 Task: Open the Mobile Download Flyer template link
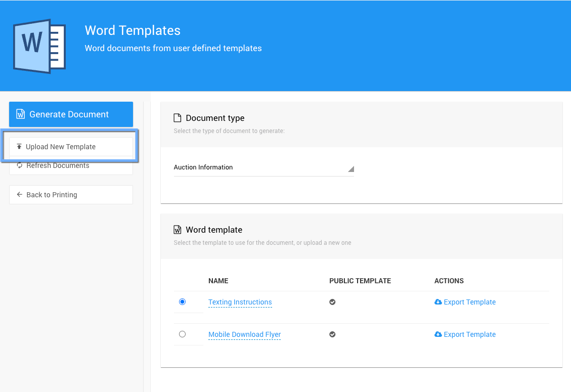tap(244, 334)
